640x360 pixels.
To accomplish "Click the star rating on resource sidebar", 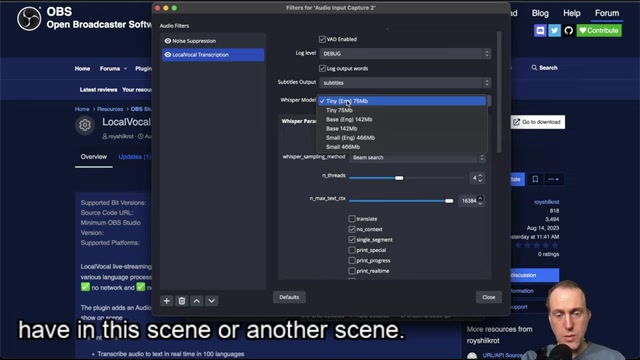I will coord(536,245).
